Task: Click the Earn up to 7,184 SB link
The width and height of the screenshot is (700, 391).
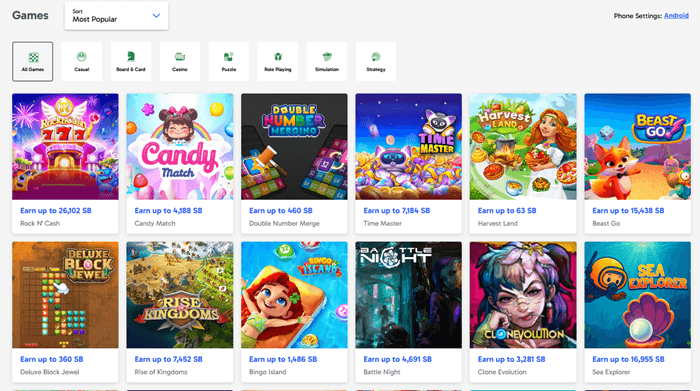Action: tap(397, 211)
